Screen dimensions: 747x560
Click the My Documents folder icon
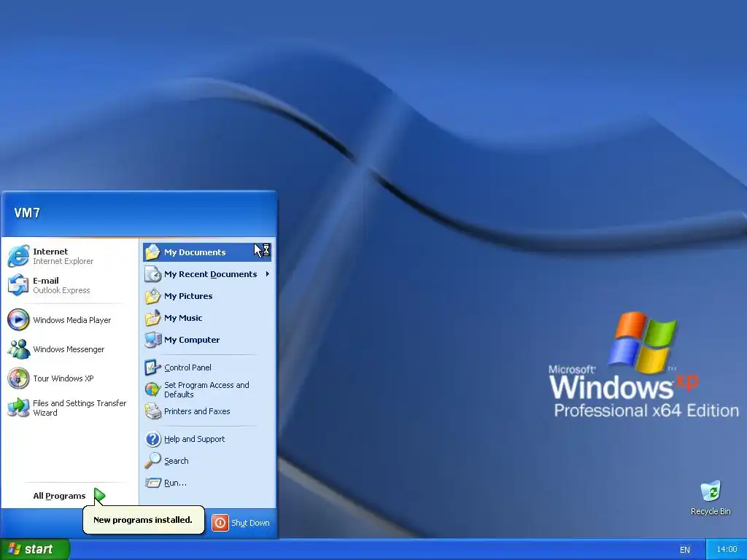point(153,252)
